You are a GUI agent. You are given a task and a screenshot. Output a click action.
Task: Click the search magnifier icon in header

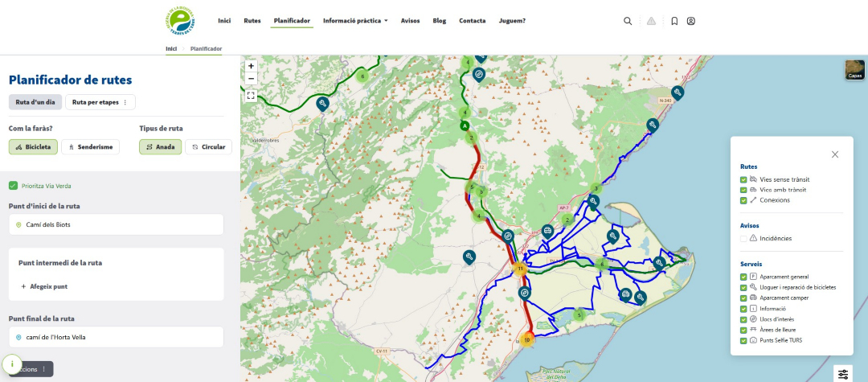pos(628,21)
